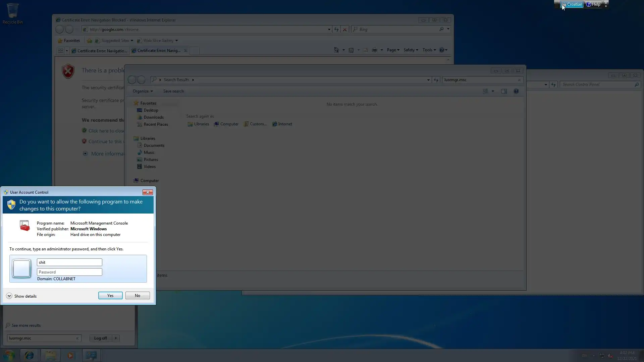The image size is (644, 362).
Task: Click the Start orb button
Action: tap(9, 355)
